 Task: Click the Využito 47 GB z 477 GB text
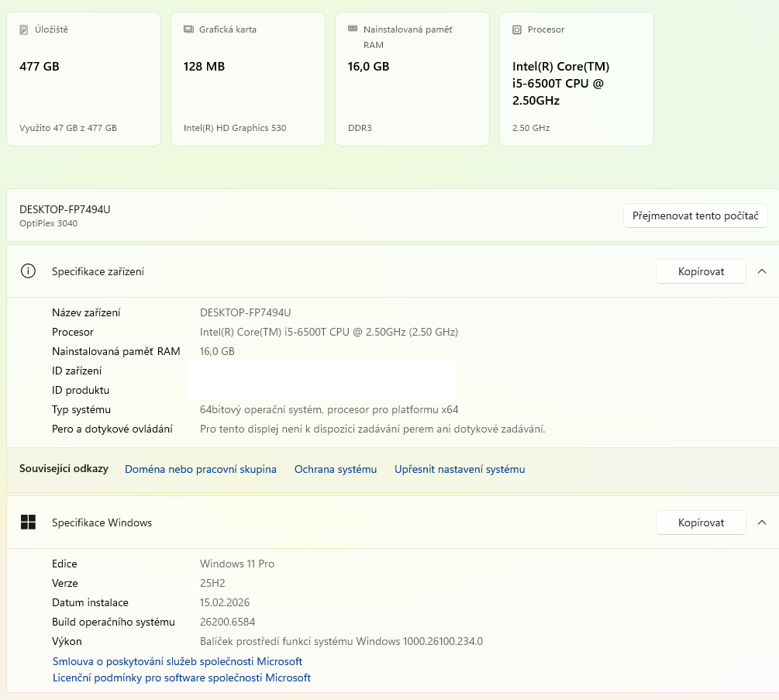[68, 128]
